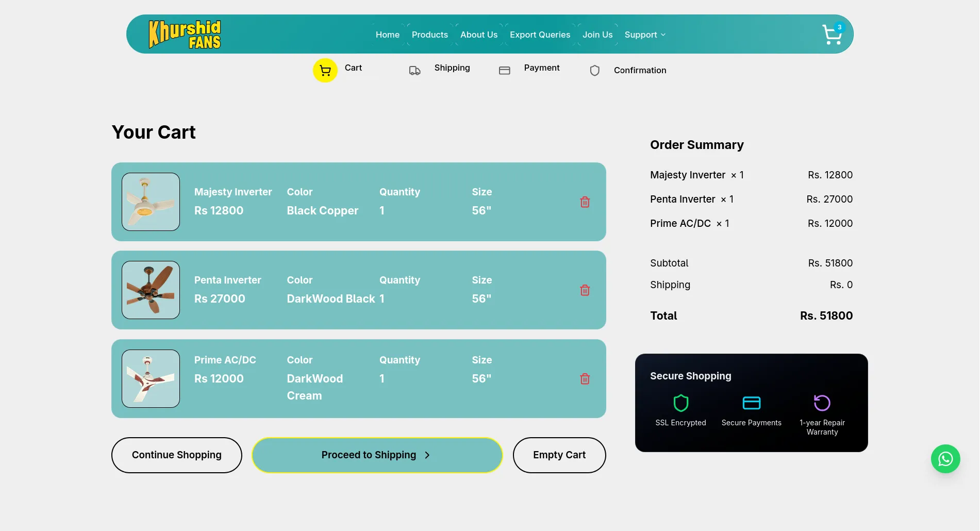Click the Majesty Inverter name in the cart list
Screen dimensions: 980x531
[x=233, y=192]
